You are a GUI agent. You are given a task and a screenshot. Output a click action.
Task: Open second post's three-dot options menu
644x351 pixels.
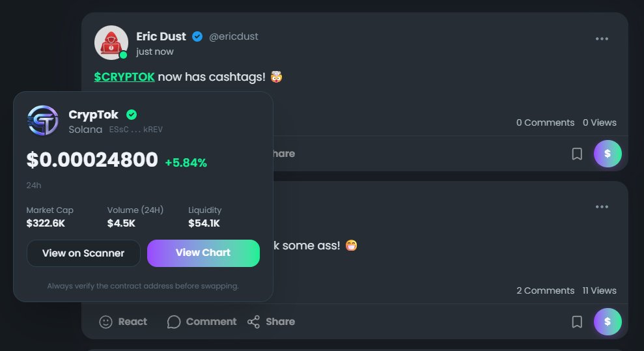pos(602,207)
